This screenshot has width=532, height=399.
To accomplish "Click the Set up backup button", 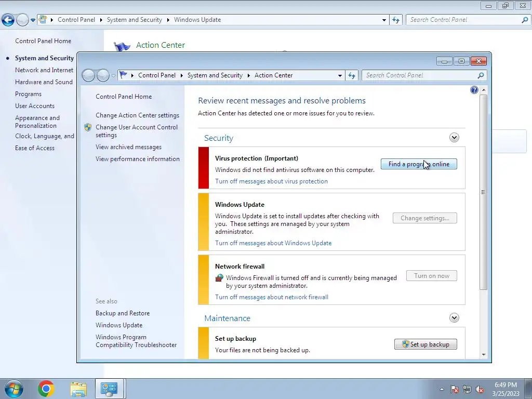I will coord(425,344).
